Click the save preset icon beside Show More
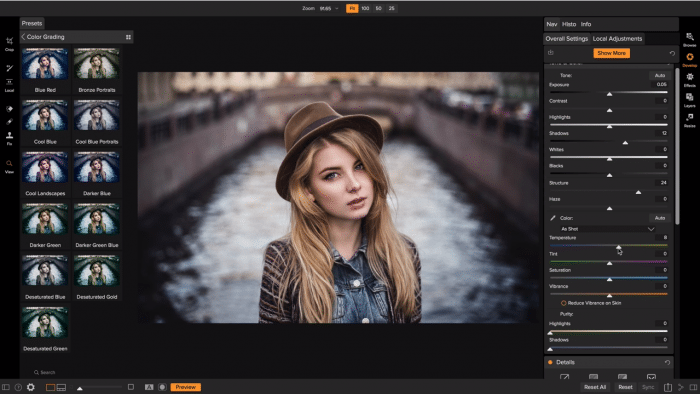This screenshot has width=700, height=394. click(550, 53)
